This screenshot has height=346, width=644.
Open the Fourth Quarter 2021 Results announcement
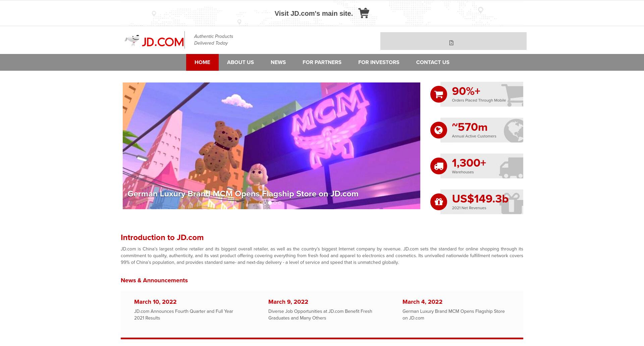pyautogui.click(x=183, y=314)
